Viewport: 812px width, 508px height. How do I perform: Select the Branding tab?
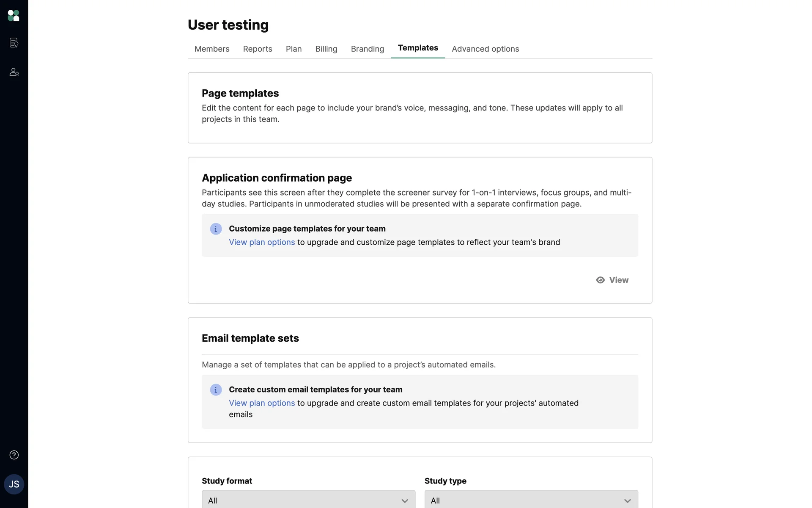click(367, 49)
